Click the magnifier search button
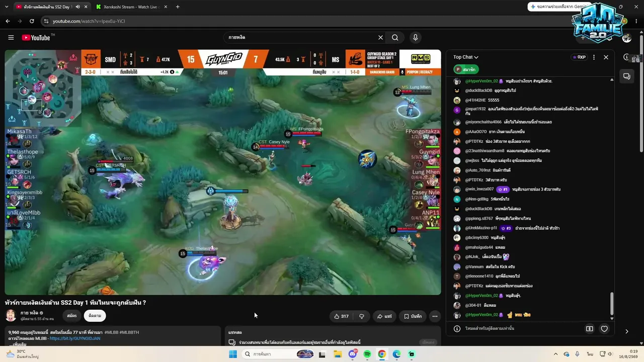This screenshot has height=362, width=644. point(395,37)
